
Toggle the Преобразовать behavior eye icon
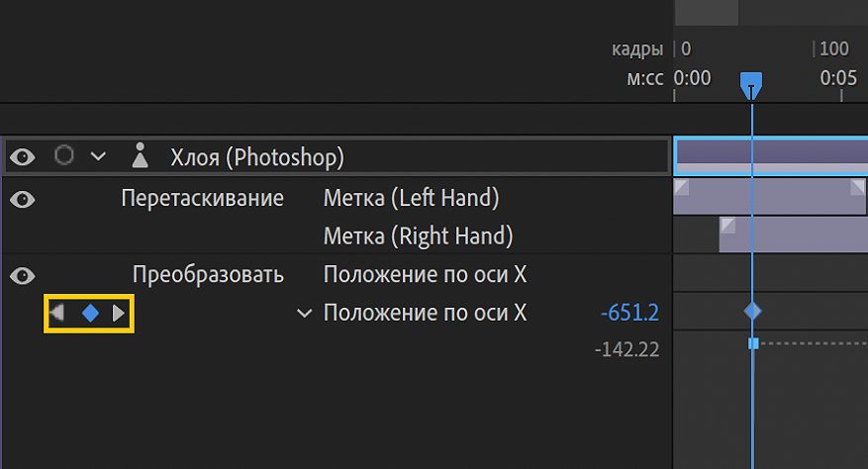23,275
